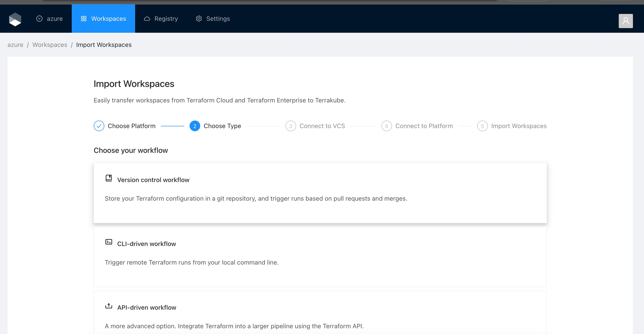This screenshot has width=644, height=334.
Task: Click the Settings gear icon
Action: pos(199,19)
